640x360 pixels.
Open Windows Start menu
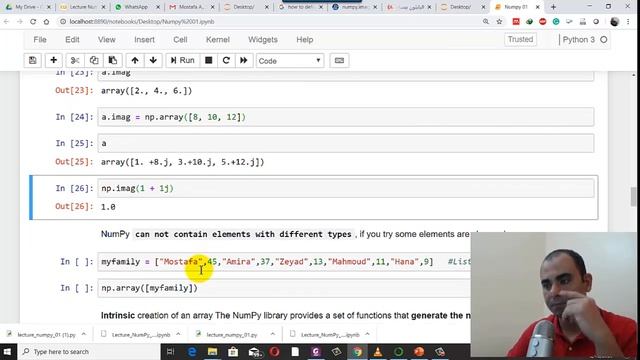[8, 351]
